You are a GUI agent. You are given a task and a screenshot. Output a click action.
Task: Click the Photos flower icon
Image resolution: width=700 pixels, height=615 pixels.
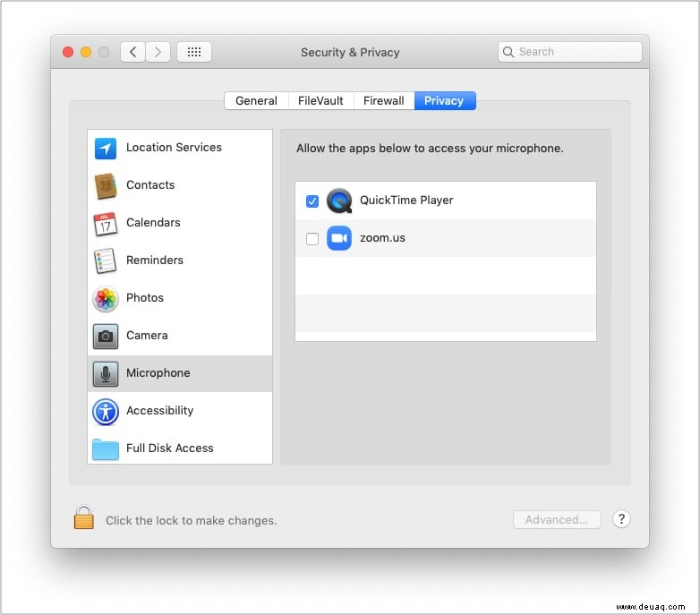coord(106,299)
